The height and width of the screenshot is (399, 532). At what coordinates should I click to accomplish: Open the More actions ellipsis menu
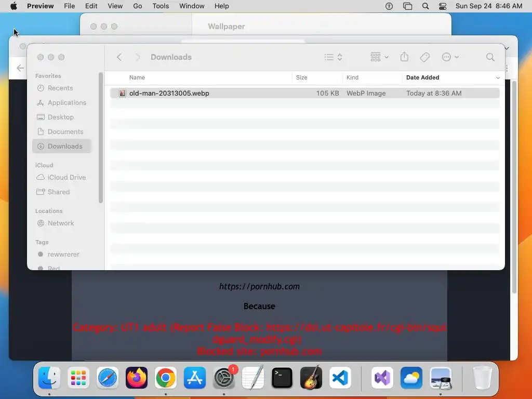coord(450,57)
